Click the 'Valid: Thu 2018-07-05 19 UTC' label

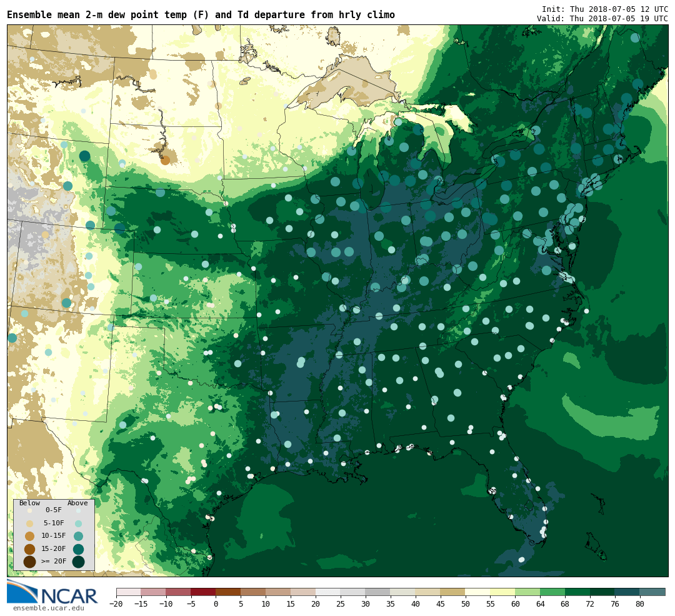(602, 19)
